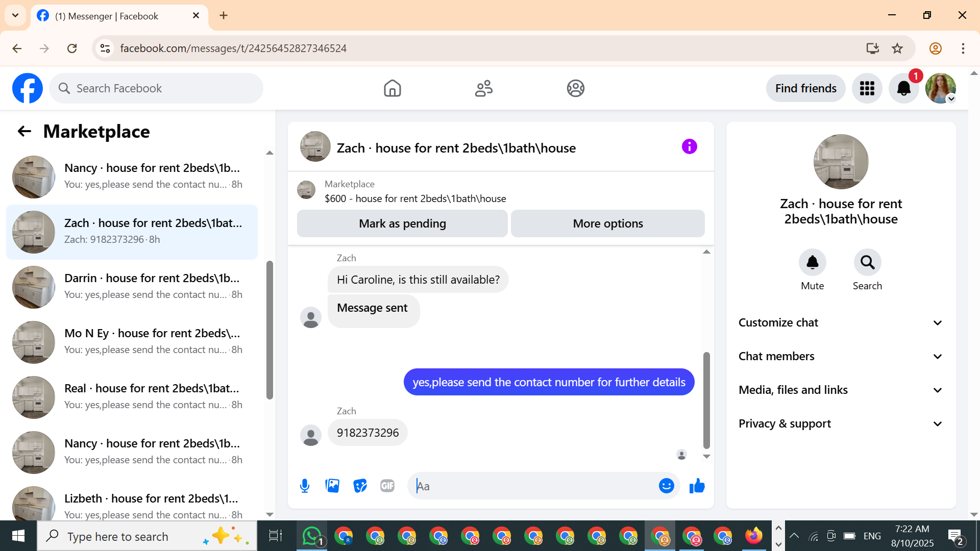Open the GIF picker
Image resolution: width=980 pixels, height=551 pixels.
[x=387, y=486]
